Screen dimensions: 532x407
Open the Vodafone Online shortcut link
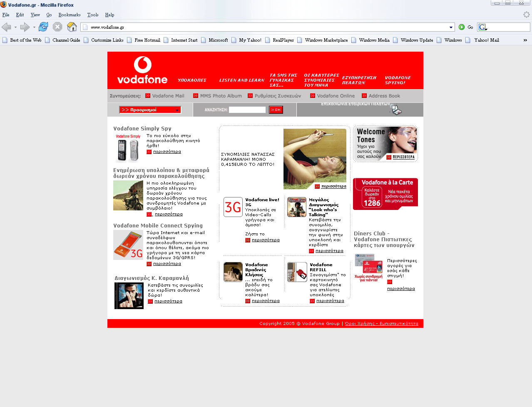point(333,96)
